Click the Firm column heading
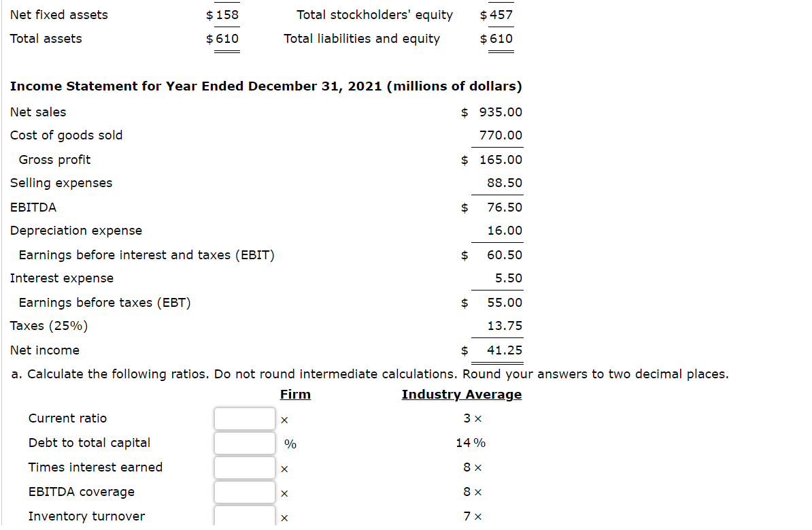This screenshot has width=812, height=530. pyautogui.click(x=295, y=394)
